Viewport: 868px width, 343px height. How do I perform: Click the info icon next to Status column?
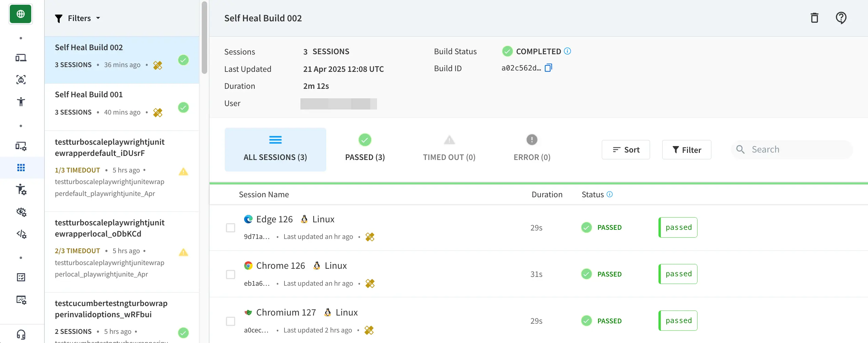[610, 194]
